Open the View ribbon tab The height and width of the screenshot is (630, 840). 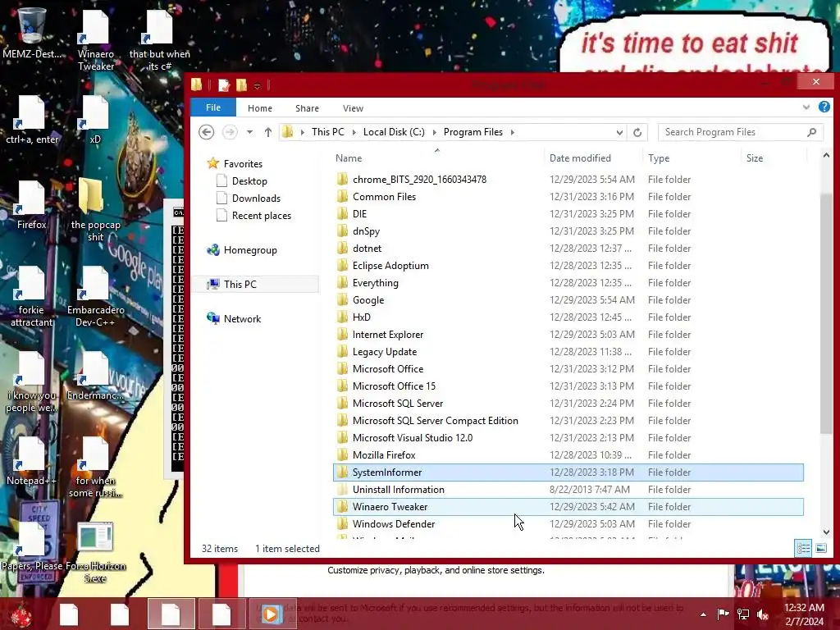coord(353,107)
